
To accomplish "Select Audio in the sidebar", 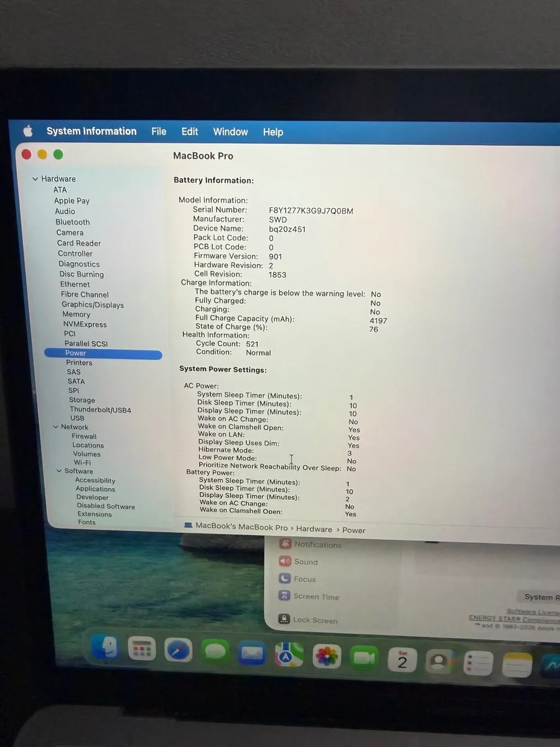I will [65, 211].
